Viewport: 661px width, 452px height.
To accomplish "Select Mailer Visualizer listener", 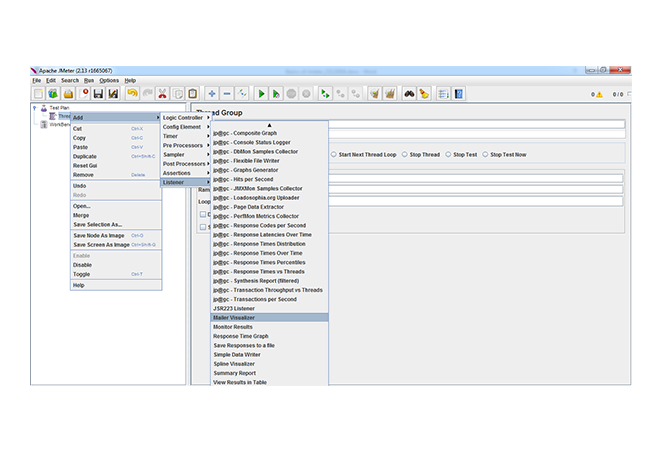I will [269, 317].
